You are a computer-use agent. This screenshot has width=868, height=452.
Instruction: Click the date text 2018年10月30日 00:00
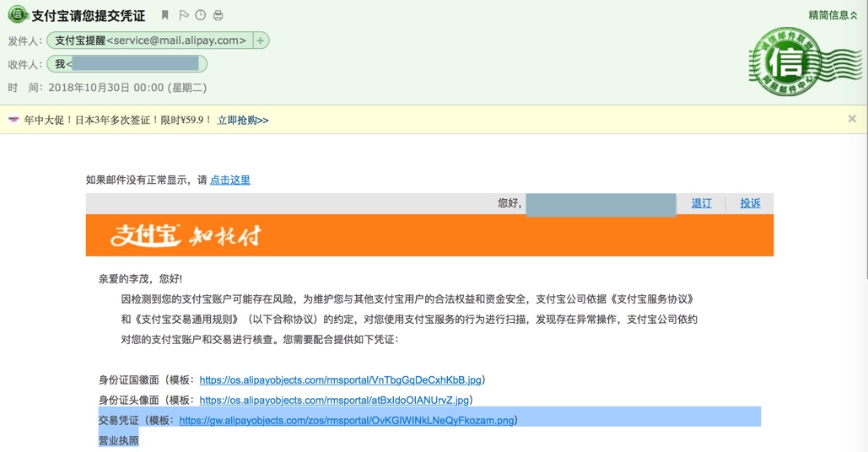[105, 88]
